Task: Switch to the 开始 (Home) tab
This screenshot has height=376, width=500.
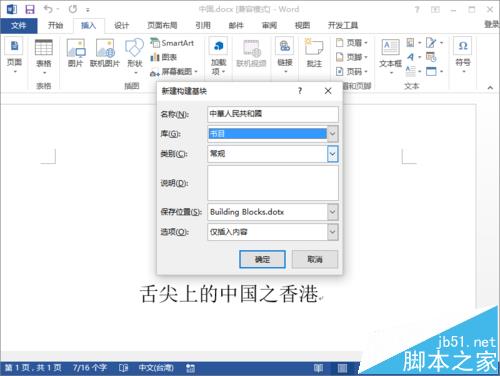Action: pos(55,25)
